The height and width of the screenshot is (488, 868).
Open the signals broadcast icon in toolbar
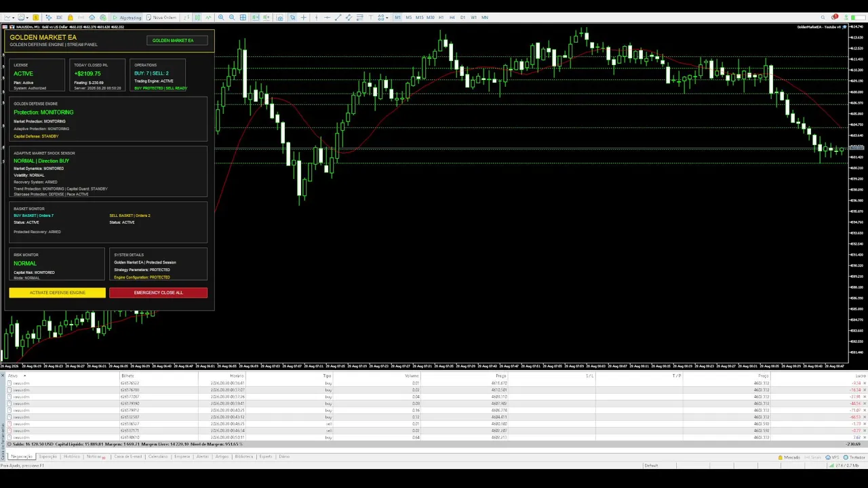(81, 18)
